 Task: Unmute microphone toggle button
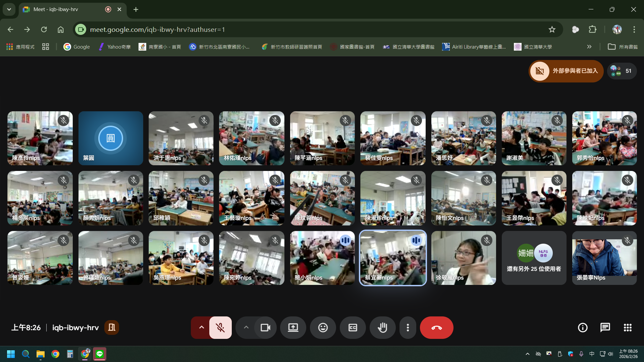pos(220,327)
